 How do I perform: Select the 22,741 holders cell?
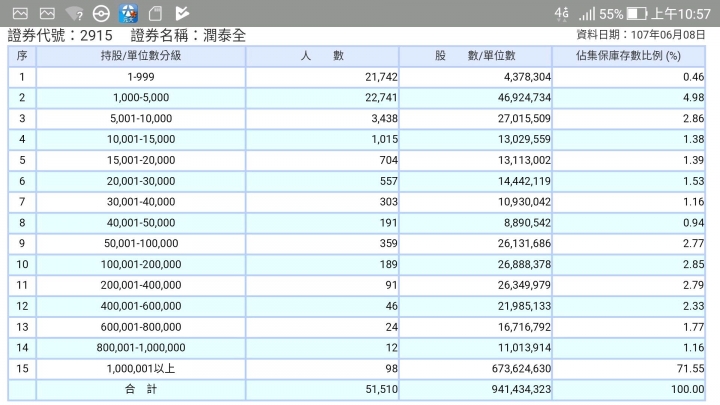(x=322, y=98)
